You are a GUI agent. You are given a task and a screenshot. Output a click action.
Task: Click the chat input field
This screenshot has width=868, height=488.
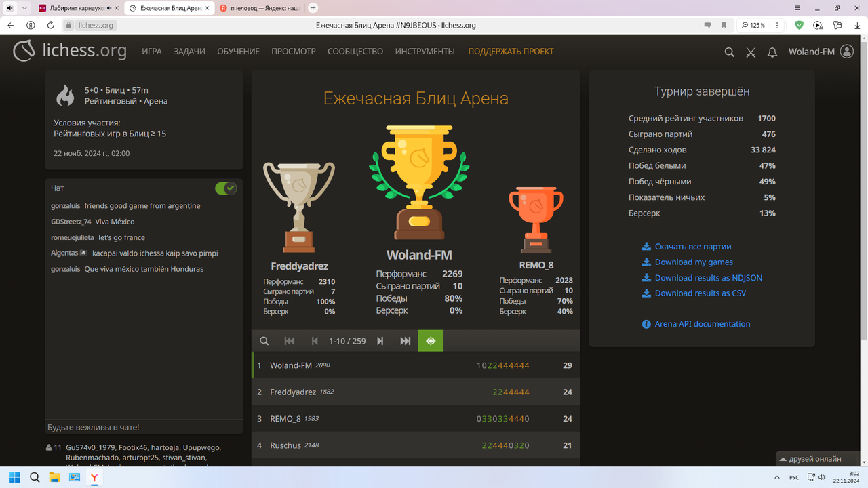144,427
